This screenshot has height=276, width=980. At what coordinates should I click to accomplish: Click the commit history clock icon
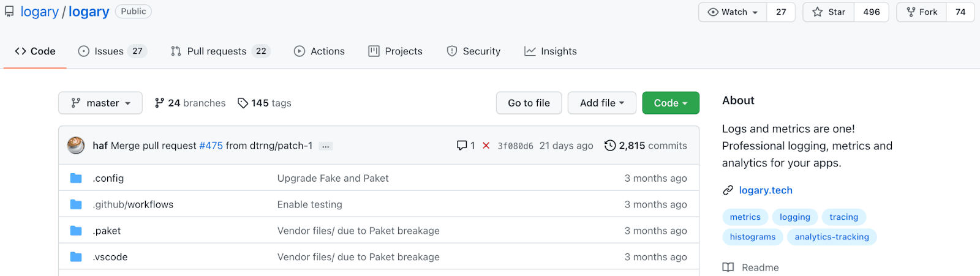(x=610, y=146)
